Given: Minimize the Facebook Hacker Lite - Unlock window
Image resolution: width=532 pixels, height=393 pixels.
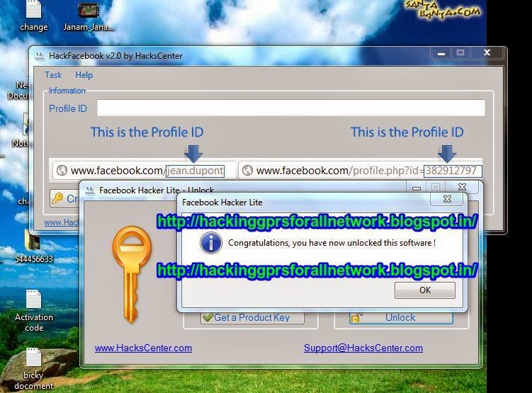Looking at the screenshot, I should (x=417, y=188).
